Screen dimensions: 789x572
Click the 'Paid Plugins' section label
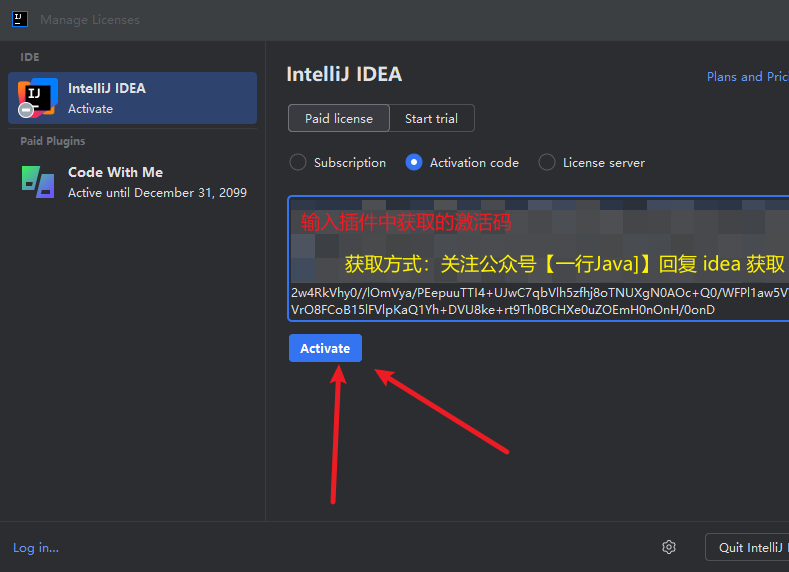coord(53,141)
